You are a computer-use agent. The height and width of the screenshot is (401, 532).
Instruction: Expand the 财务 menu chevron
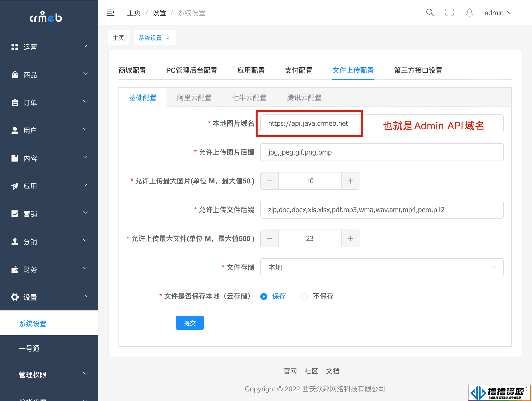pyautogui.click(x=85, y=268)
